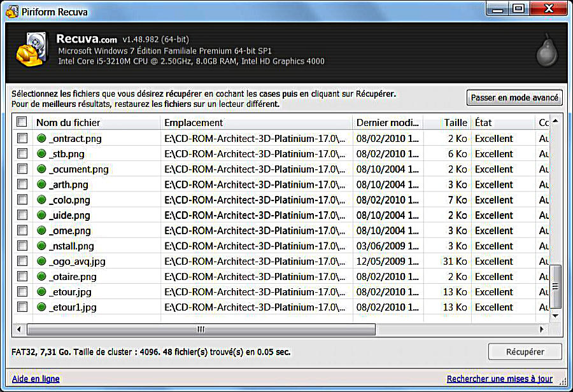573x392 pixels.
Task: Check the box for _ontract.png
Action: coord(22,138)
